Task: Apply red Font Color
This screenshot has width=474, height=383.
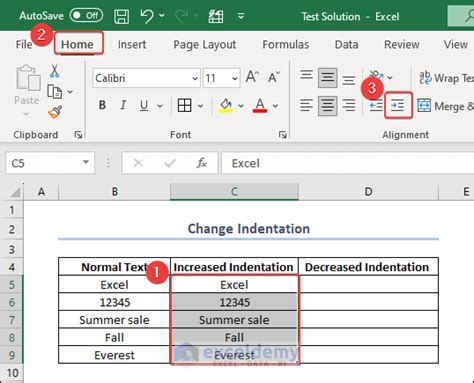Action: click(260, 106)
